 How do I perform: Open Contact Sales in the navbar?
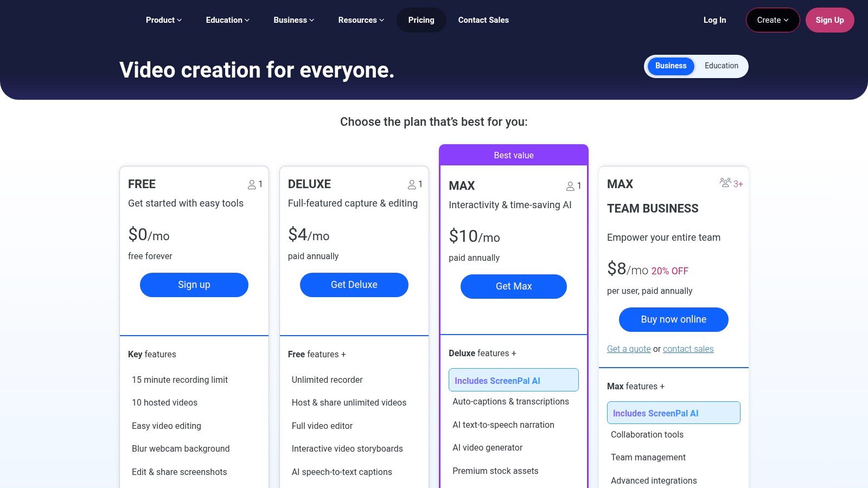coord(483,20)
